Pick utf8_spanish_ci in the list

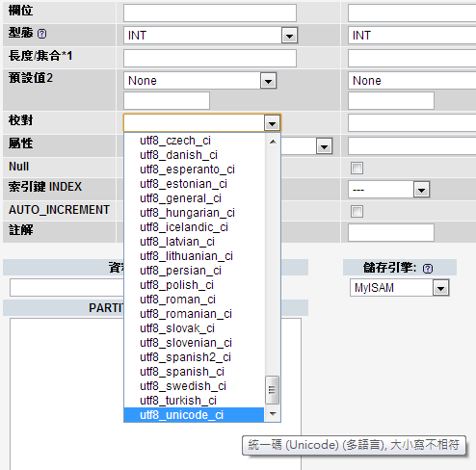coord(194,372)
